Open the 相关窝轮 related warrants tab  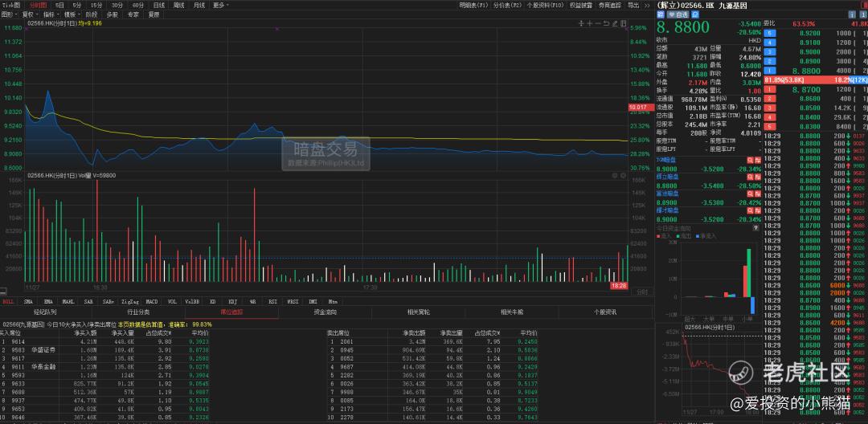coord(419,312)
